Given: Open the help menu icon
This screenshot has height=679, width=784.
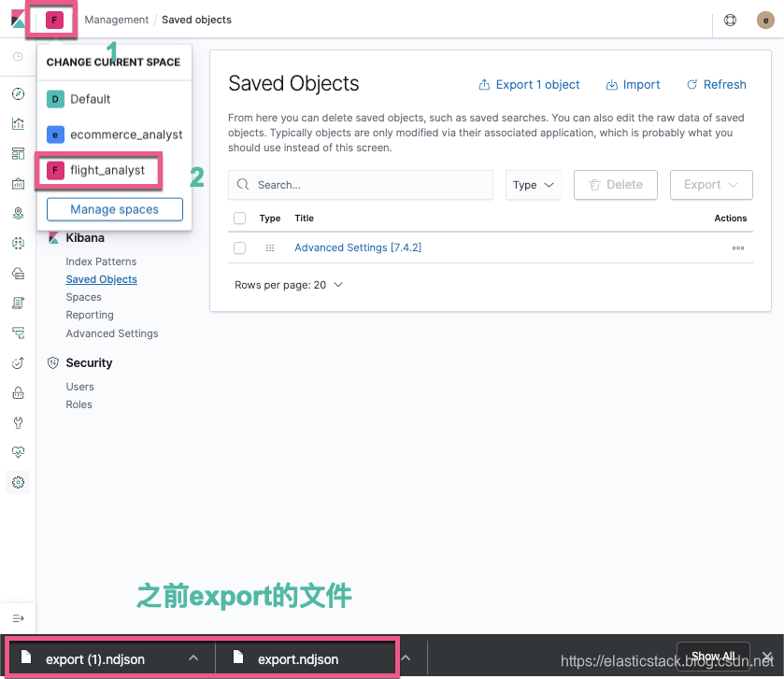Looking at the screenshot, I should tap(730, 20).
